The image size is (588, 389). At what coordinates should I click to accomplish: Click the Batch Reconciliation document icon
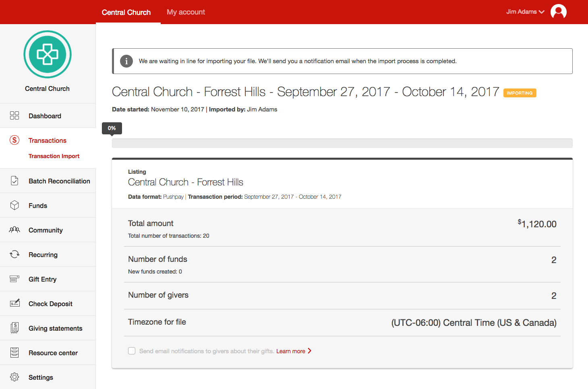(14, 181)
